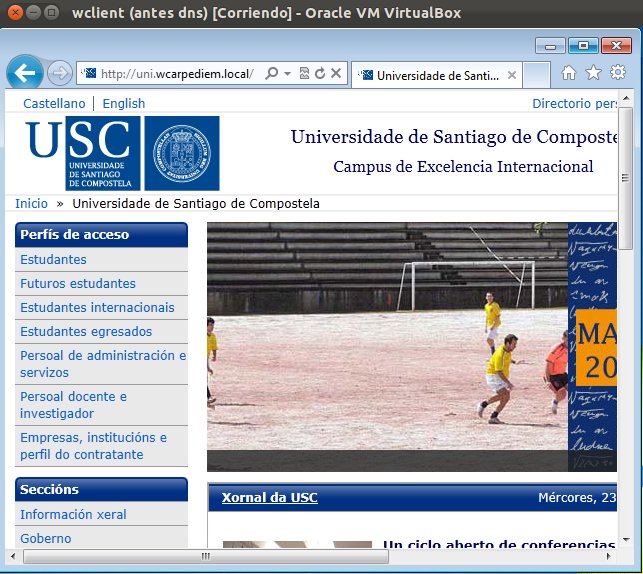Viewport: 643px width, 574px height.
Task: Click the Un ciclo aberto de conferencias headline
Action: [x=499, y=544]
